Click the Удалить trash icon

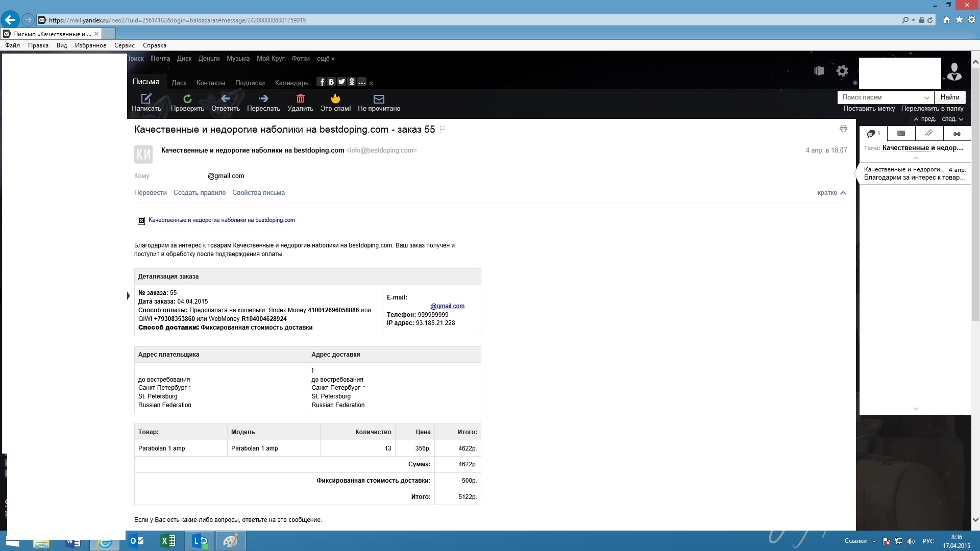pyautogui.click(x=300, y=98)
